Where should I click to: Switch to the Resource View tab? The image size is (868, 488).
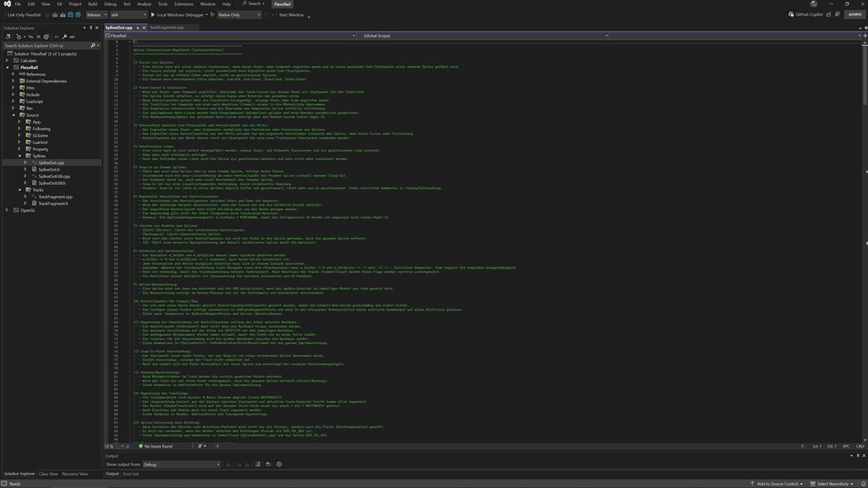tap(75, 474)
